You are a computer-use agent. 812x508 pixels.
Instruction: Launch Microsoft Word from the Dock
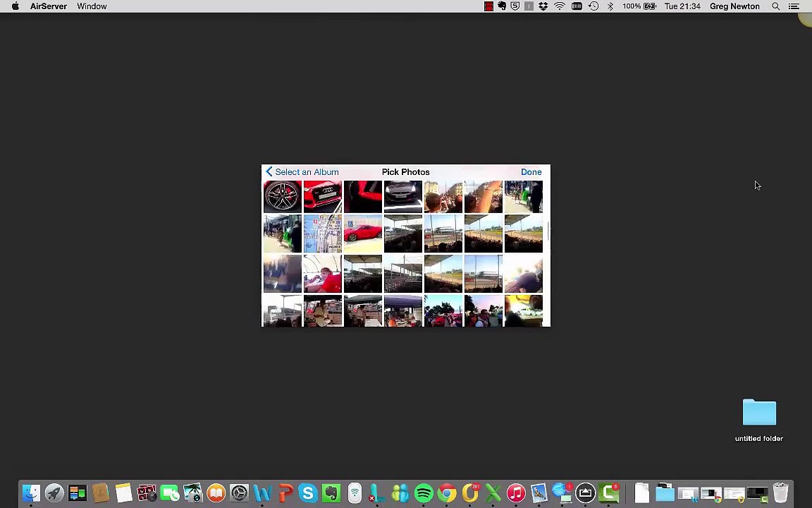pyautogui.click(x=262, y=493)
